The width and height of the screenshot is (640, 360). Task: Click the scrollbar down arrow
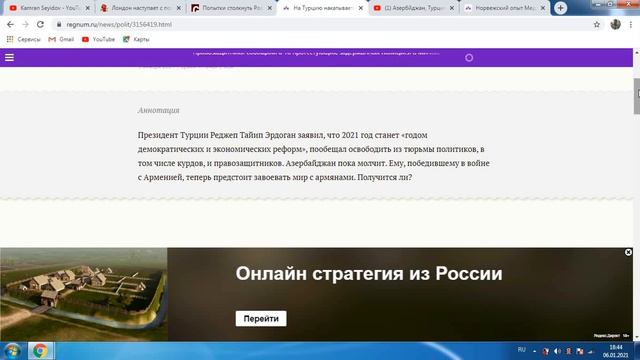click(637, 338)
